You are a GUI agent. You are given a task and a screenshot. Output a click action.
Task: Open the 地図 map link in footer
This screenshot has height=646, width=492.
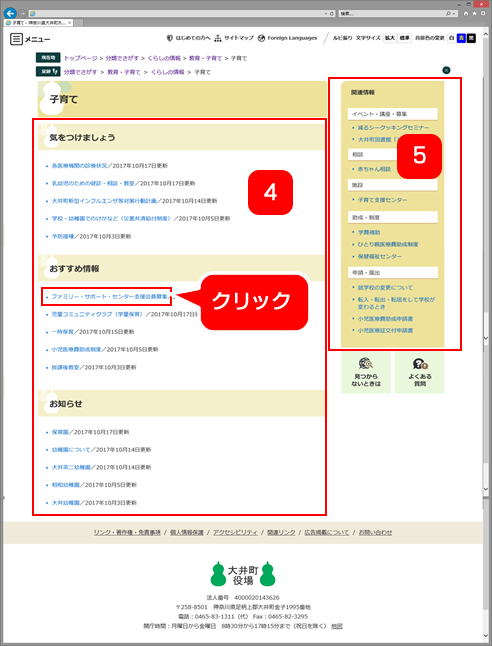pyautogui.click(x=337, y=626)
